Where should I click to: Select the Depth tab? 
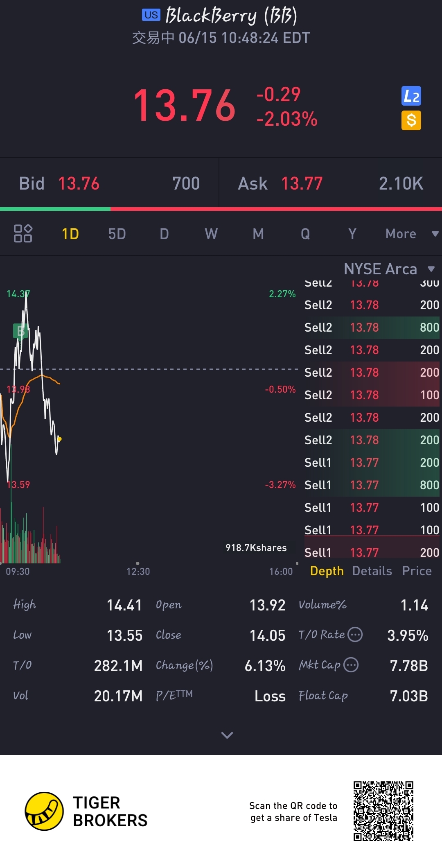coord(327,571)
